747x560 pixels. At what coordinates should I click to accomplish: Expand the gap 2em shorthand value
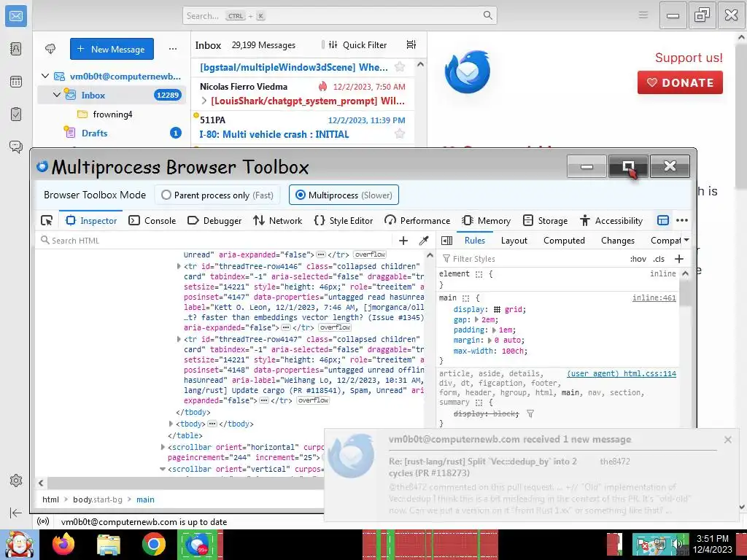[x=476, y=319]
